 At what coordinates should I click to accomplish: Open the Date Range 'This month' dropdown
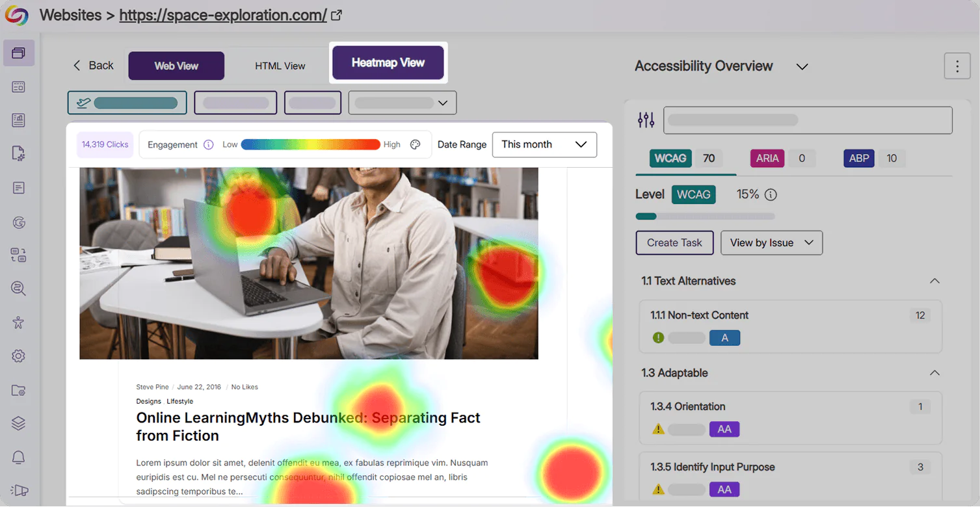tap(544, 144)
